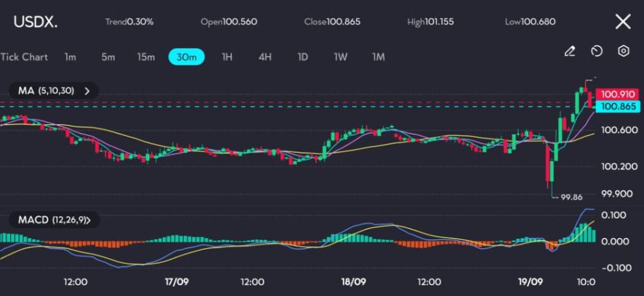Choose the 15m interval
The width and height of the screenshot is (644, 296).
click(x=146, y=57)
